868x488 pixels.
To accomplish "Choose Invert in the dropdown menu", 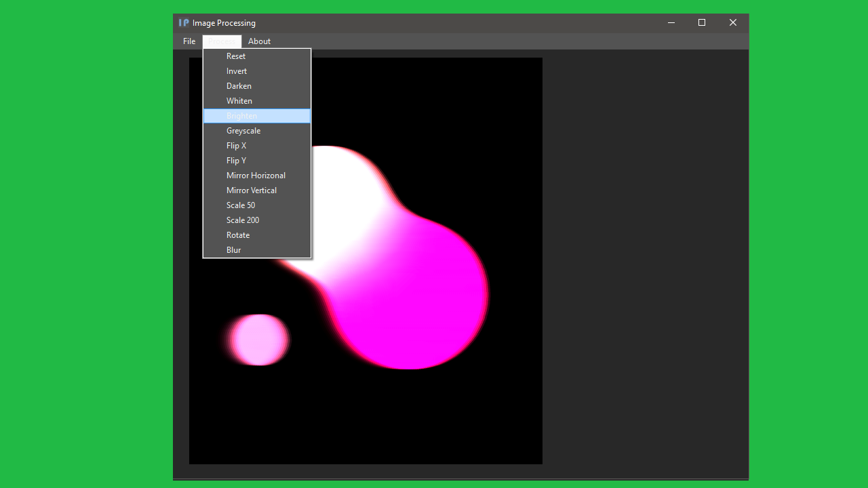I will tap(257, 71).
